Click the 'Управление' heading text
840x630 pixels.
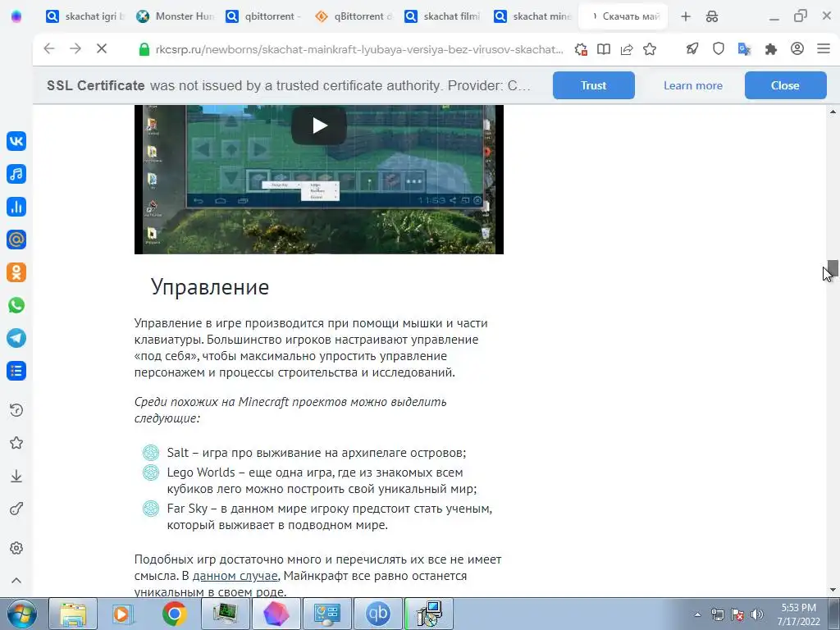[x=210, y=287]
